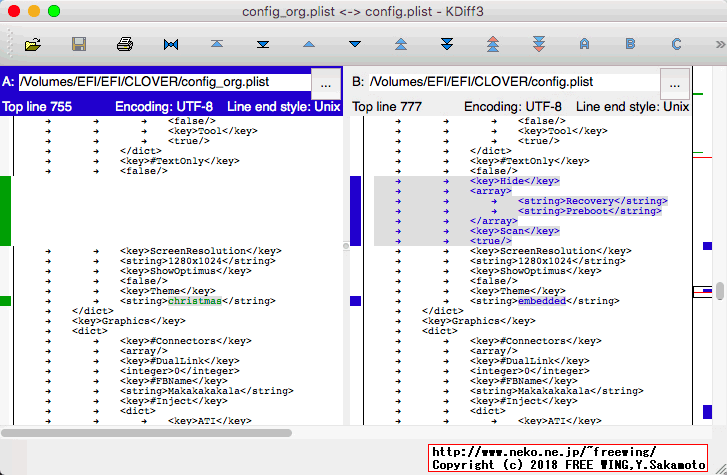Click '<key>#DualLink</key>' line in pane B
Screen dimensions: 727x475
(530, 361)
